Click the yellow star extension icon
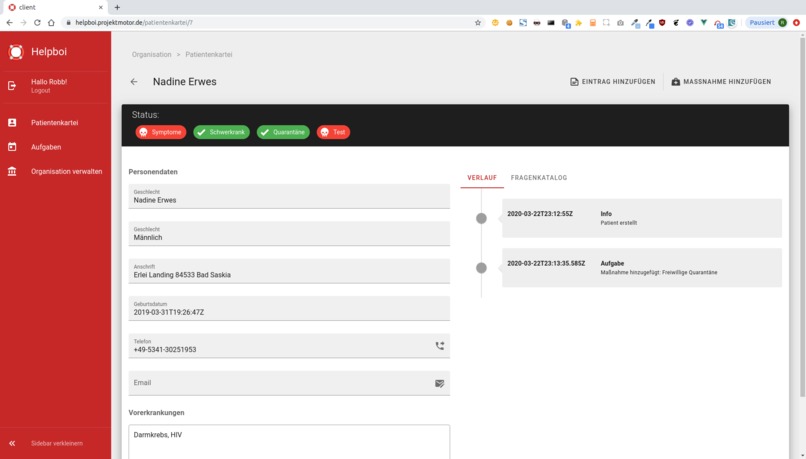Image resolution: width=806 pixels, height=459 pixels. [x=579, y=23]
